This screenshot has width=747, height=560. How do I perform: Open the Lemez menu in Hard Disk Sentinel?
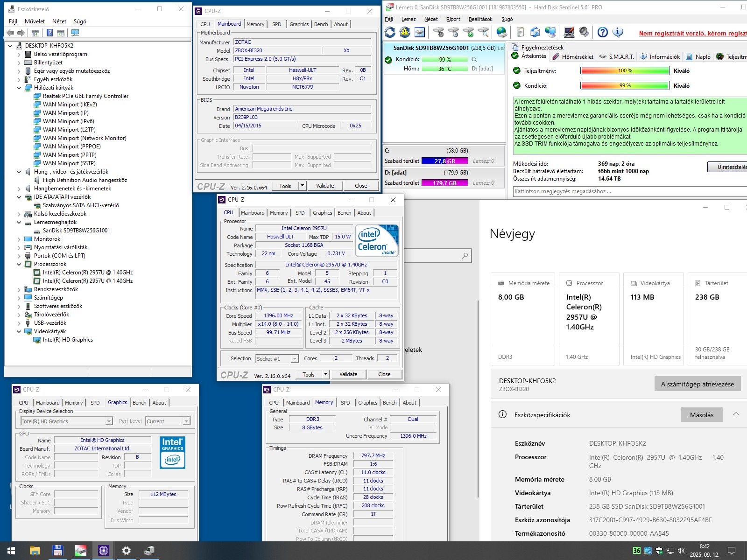409,19
